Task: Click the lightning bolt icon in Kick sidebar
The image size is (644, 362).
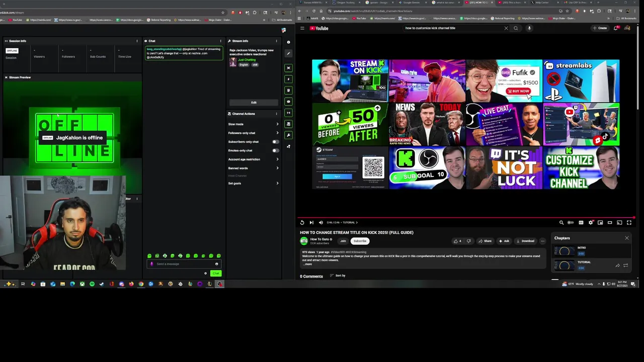Action: 288,79
